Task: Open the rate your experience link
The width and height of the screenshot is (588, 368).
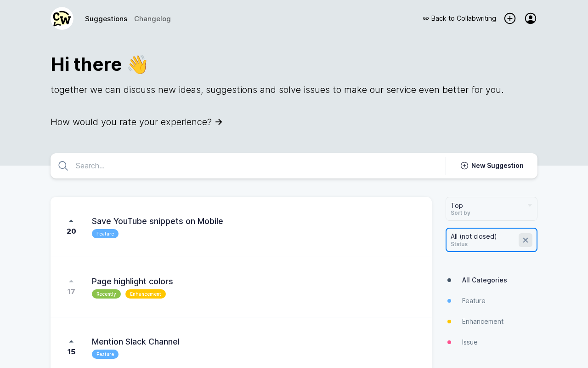Action: (x=136, y=122)
